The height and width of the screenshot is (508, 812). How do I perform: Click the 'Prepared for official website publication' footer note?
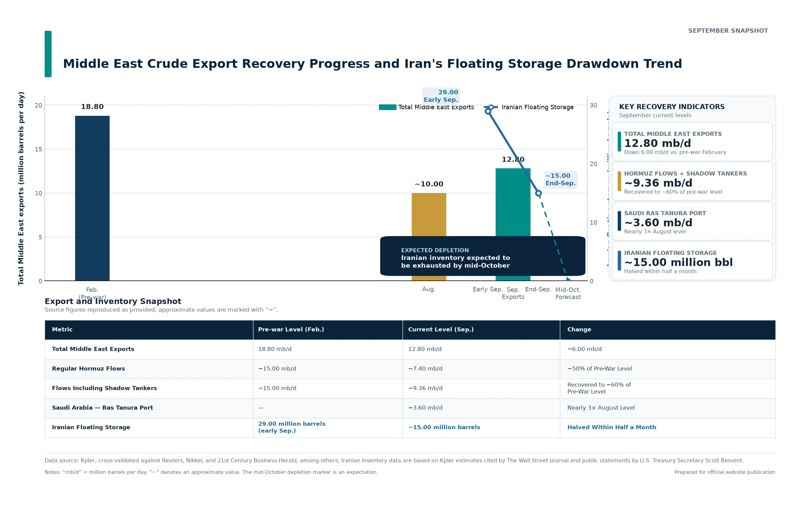(725, 472)
